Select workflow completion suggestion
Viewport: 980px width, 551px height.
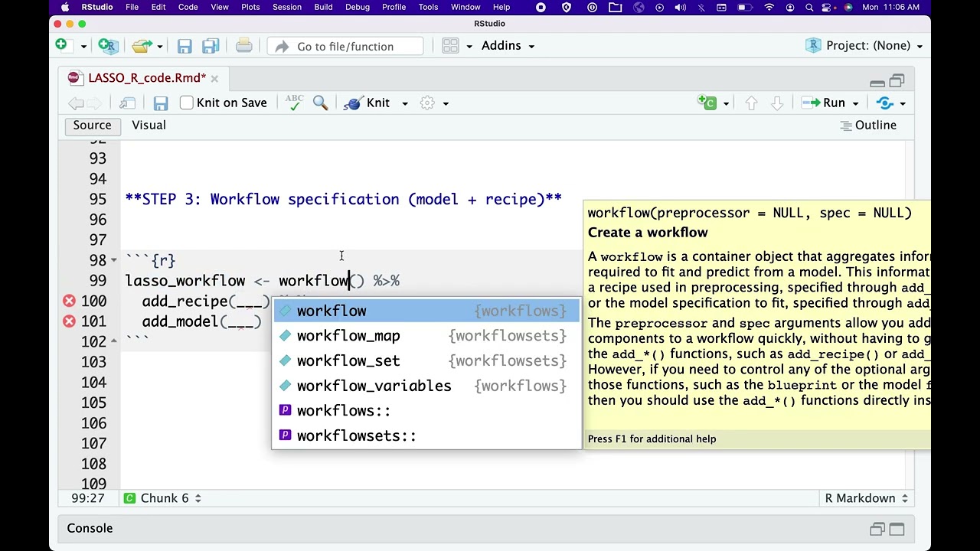click(426, 311)
